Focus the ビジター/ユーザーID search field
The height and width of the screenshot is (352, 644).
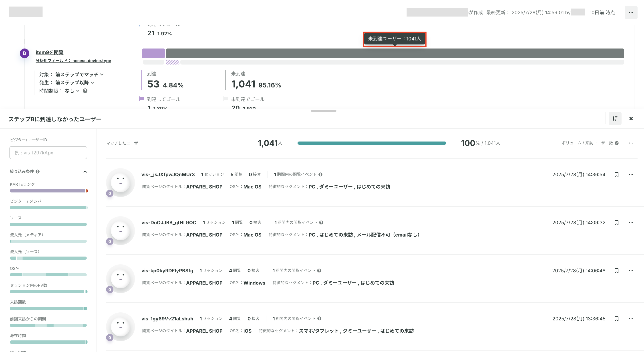(48, 153)
